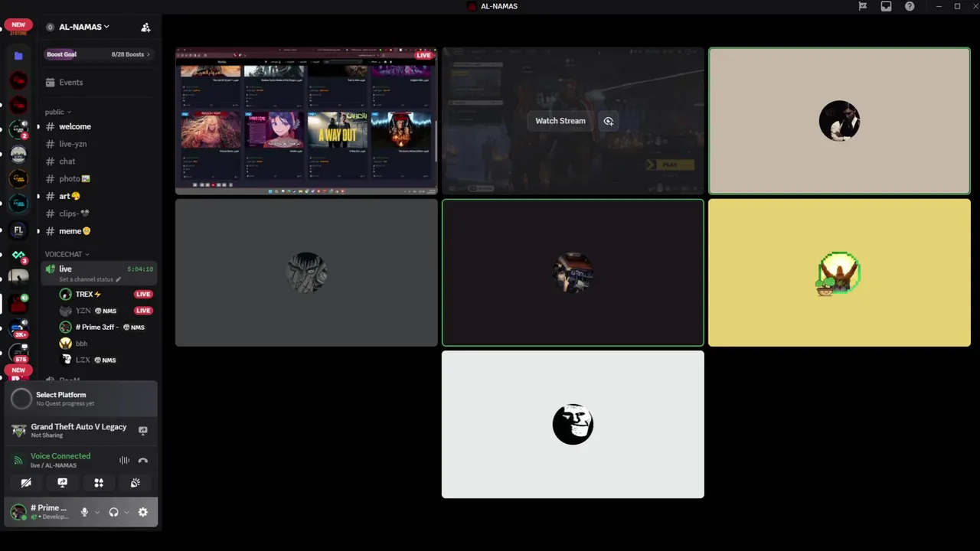Click the pop-out stream icon beside Watch Stream
The width and height of the screenshot is (980, 551).
[608, 121]
